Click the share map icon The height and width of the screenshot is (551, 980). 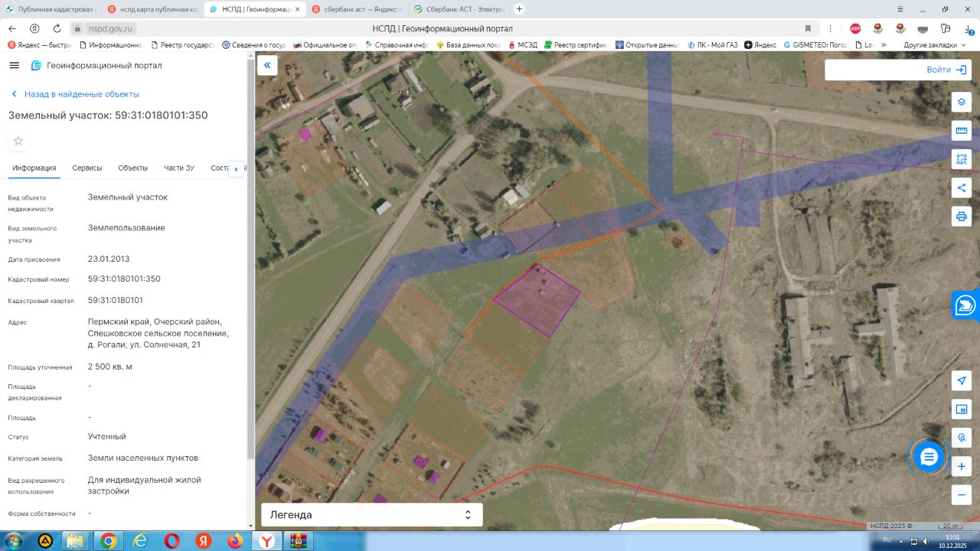[x=962, y=187]
